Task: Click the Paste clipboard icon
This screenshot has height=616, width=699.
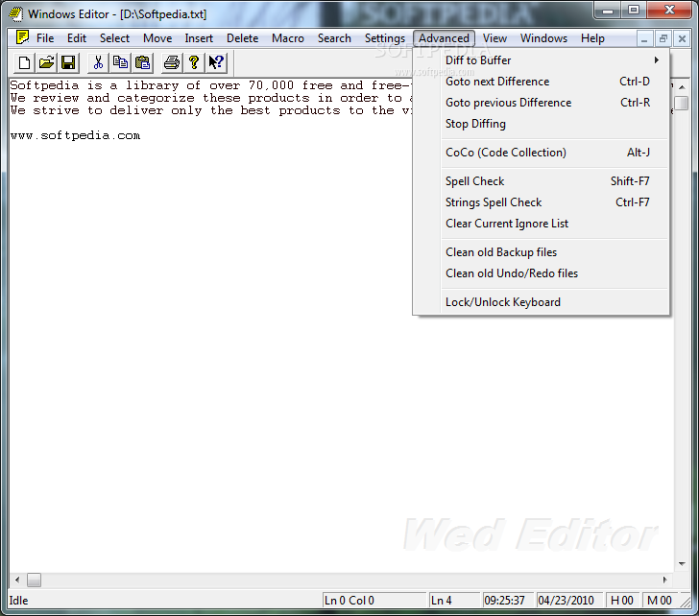Action: (x=142, y=62)
